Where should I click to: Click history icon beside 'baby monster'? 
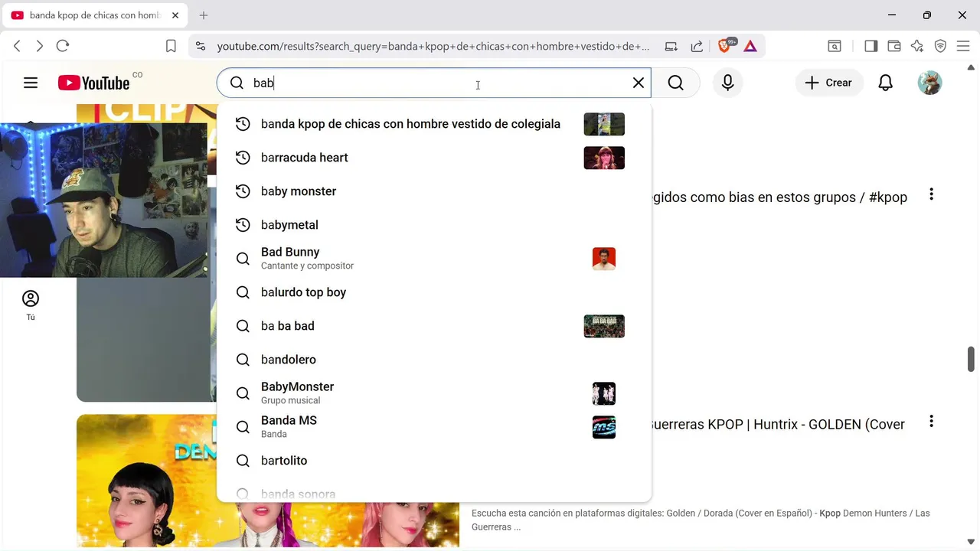[243, 191]
